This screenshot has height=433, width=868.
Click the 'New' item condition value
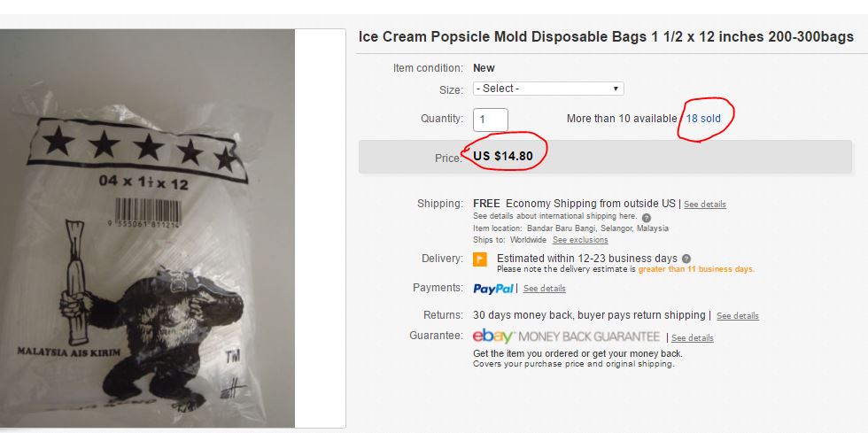coord(484,68)
